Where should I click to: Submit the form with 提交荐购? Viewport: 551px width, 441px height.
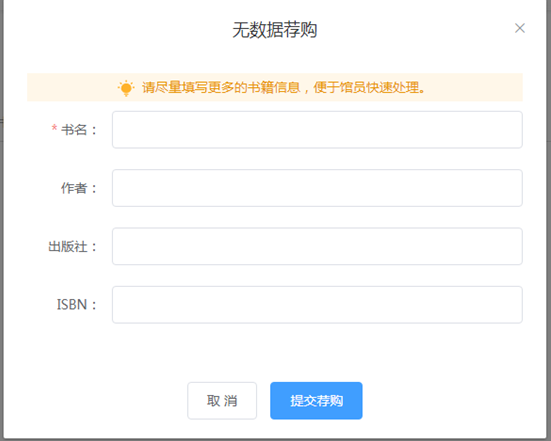pos(316,401)
